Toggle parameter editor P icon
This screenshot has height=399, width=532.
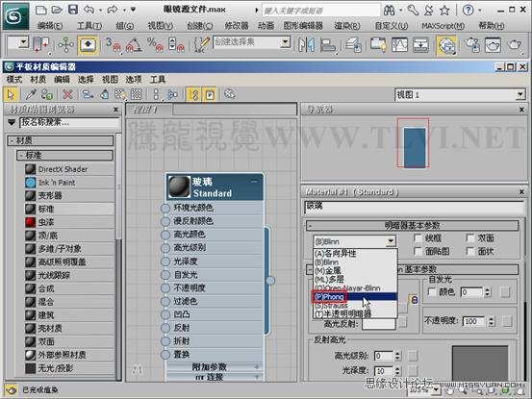[x=210, y=94]
